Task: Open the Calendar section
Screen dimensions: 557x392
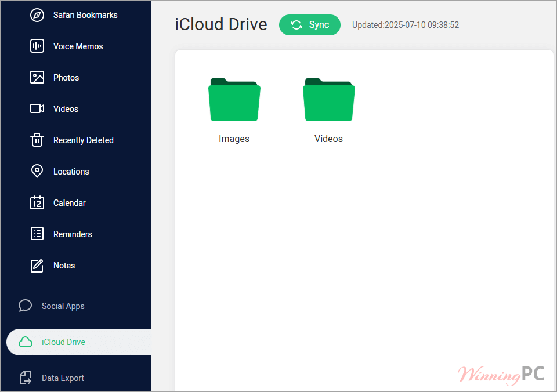Action: pos(70,203)
